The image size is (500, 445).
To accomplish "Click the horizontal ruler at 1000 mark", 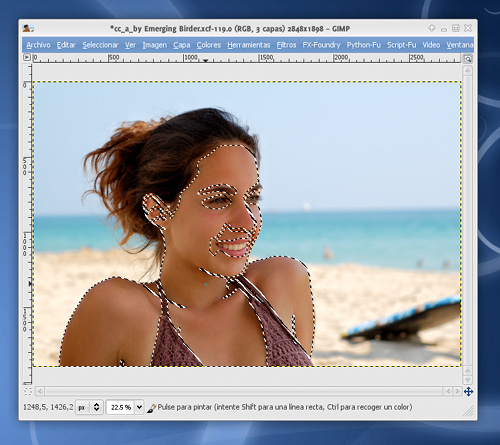I will point(191,58).
